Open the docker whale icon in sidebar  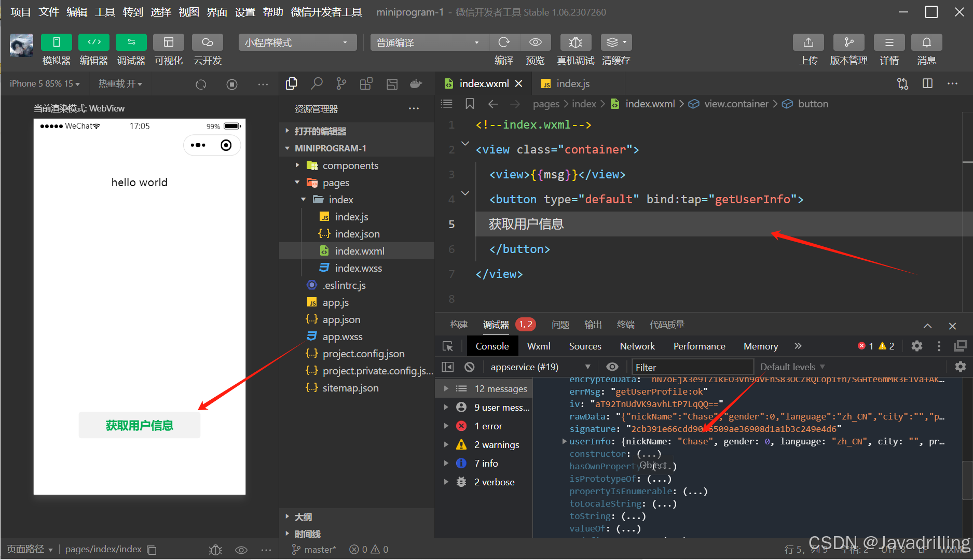[x=416, y=83]
